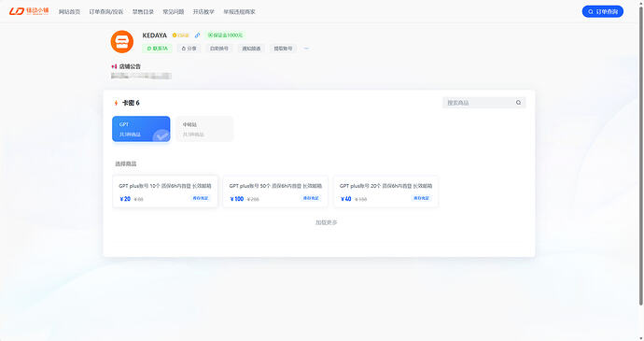Viewport: 644px width, 341px height.
Task: Expand the three-dots more actions menu
Action: point(306,49)
